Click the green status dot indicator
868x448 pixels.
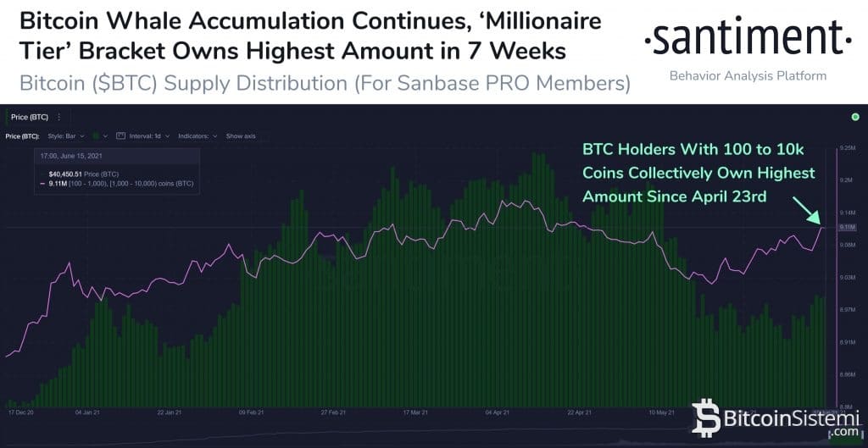coord(854,116)
